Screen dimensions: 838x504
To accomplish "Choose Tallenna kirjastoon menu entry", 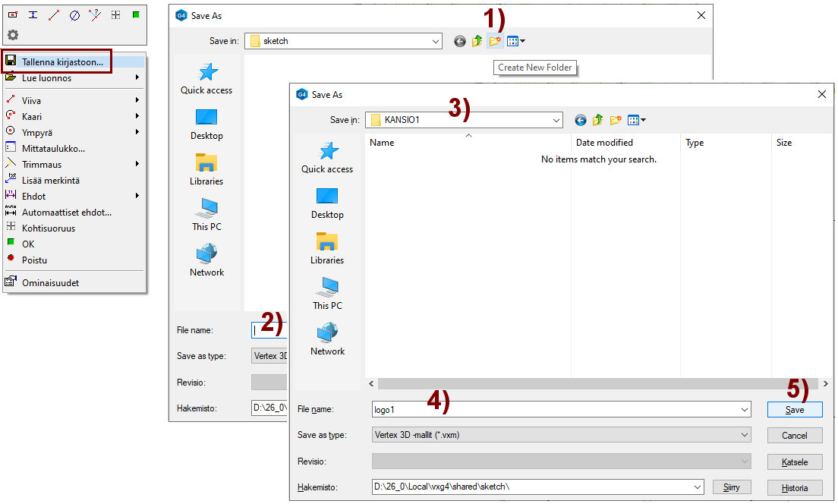I will click(x=62, y=62).
